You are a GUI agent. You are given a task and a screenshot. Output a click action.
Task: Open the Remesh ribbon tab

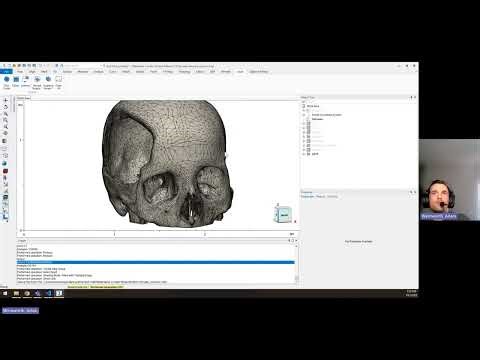226,72
